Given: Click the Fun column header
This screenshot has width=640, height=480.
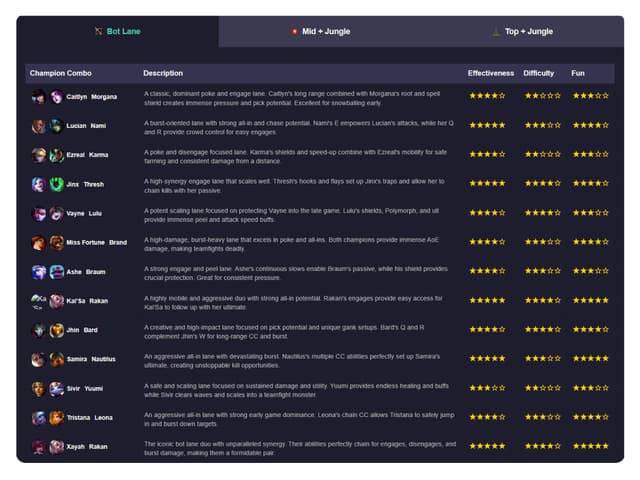Looking at the screenshot, I should tap(578, 73).
